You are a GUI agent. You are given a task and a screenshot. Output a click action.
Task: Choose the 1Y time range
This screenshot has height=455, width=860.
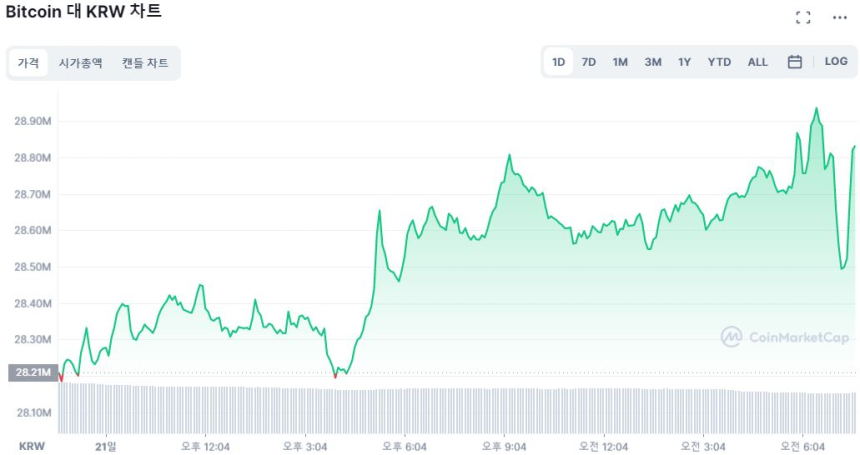[x=684, y=62]
